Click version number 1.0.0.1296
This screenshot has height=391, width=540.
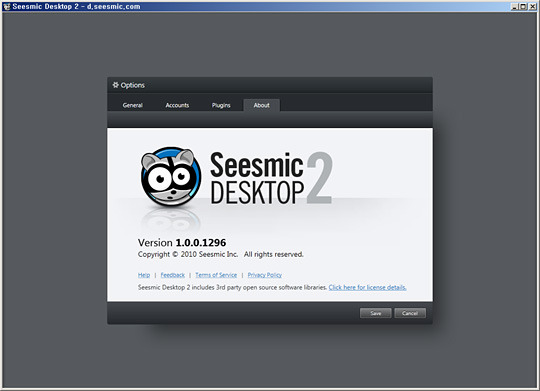point(201,243)
